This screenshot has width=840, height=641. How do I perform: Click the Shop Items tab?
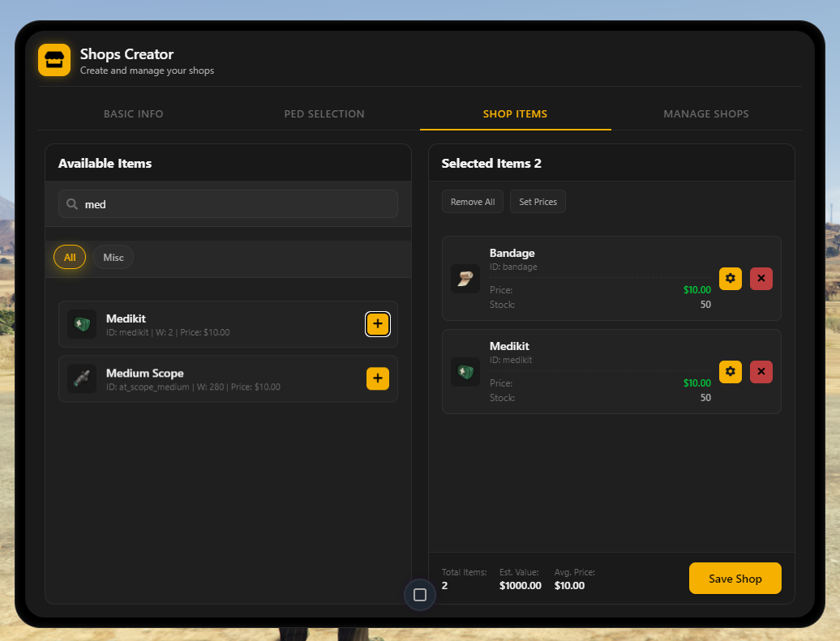click(x=516, y=114)
